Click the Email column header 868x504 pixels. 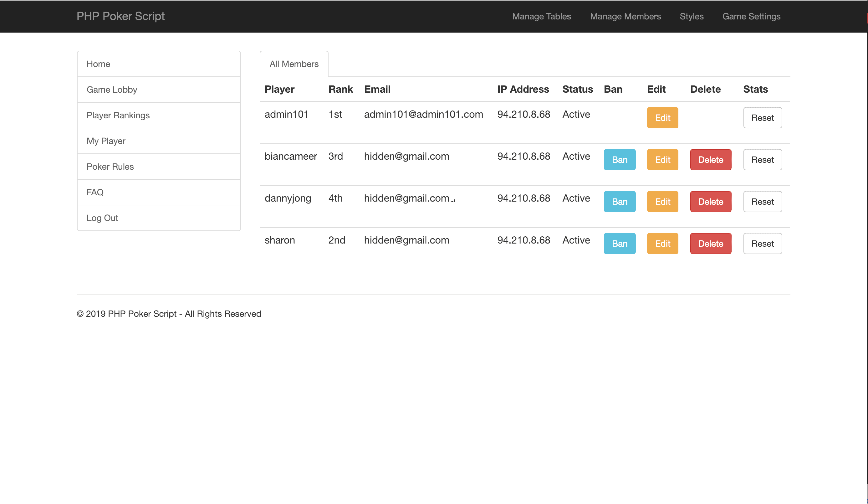click(377, 89)
